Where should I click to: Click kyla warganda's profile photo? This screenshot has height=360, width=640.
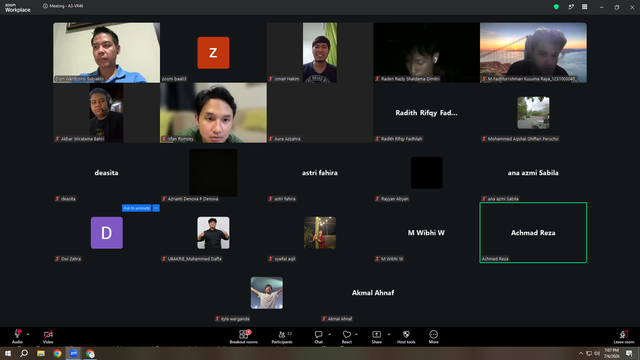(267, 293)
